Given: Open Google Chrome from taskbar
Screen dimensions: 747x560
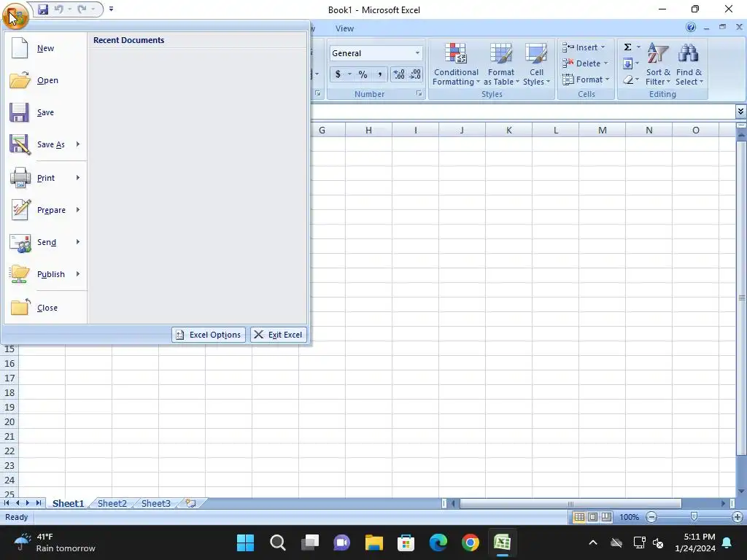Looking at the screenshot, I should [x=471, y=542].
